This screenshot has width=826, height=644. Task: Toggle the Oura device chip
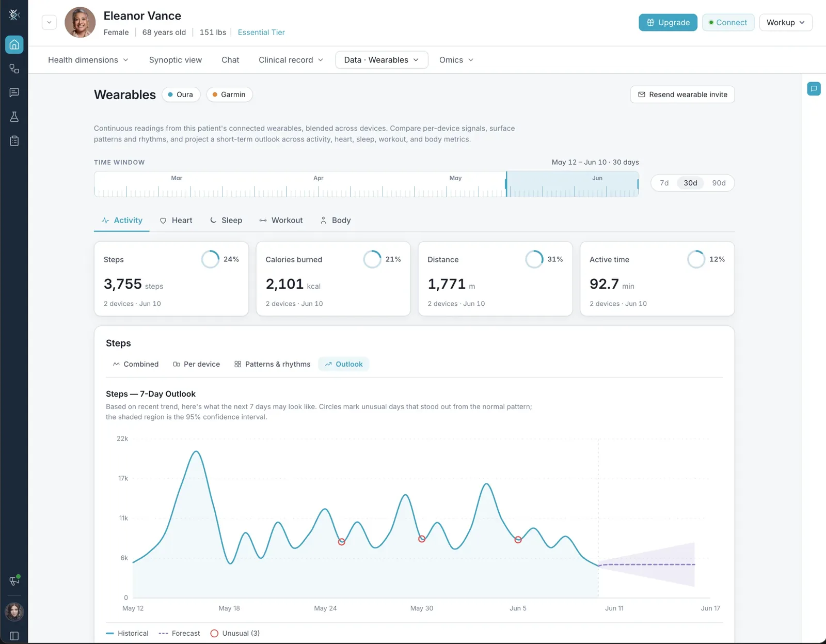point(181,95)
